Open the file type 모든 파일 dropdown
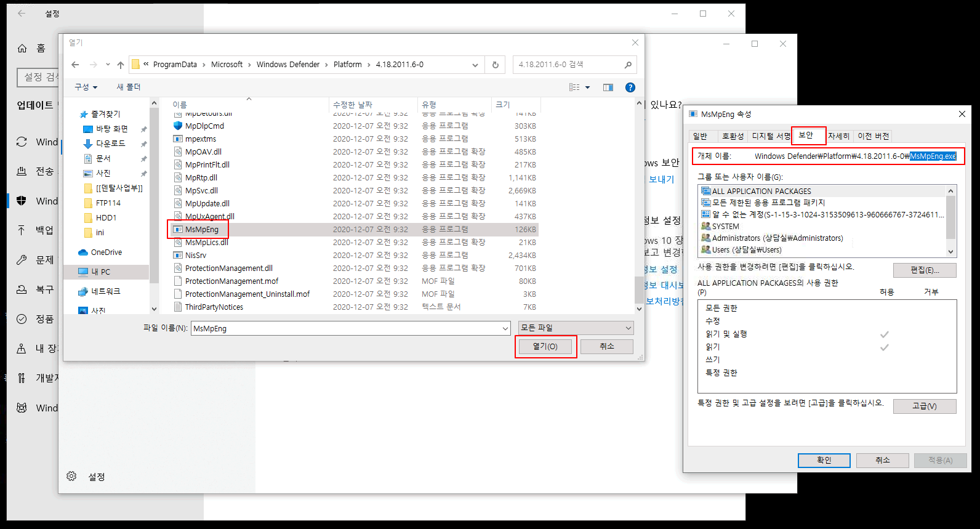 click(576, 328)
